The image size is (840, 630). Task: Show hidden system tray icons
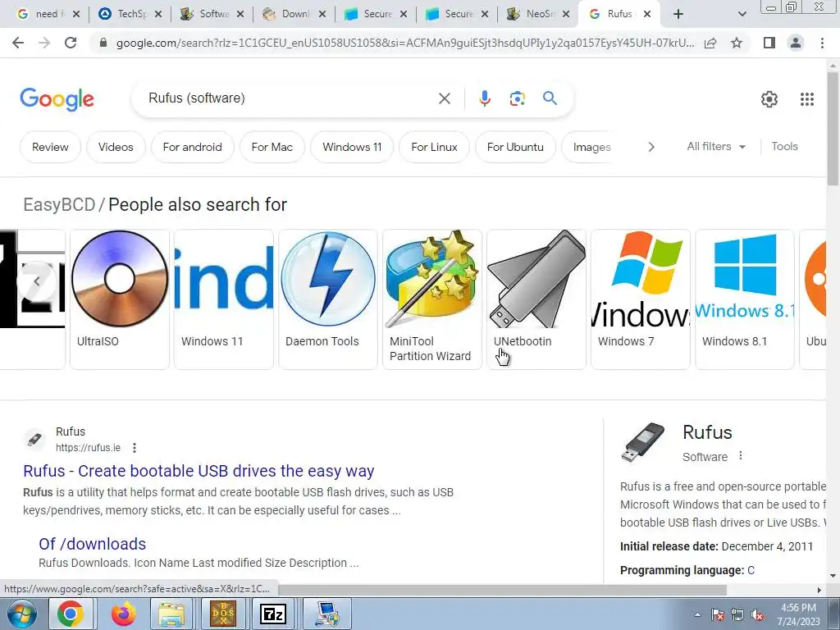tap(697, 614)
